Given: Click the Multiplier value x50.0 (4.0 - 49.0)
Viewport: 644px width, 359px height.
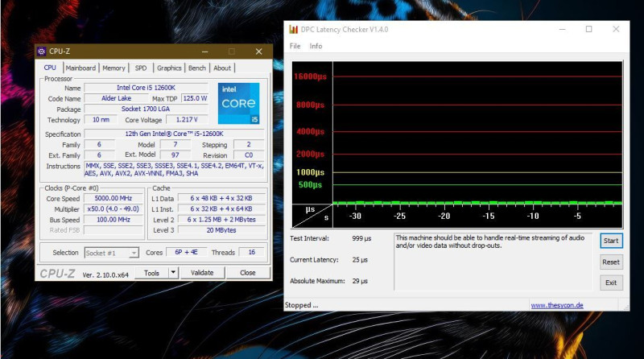Looking at the screenshot, I should [x=114, y=208].
